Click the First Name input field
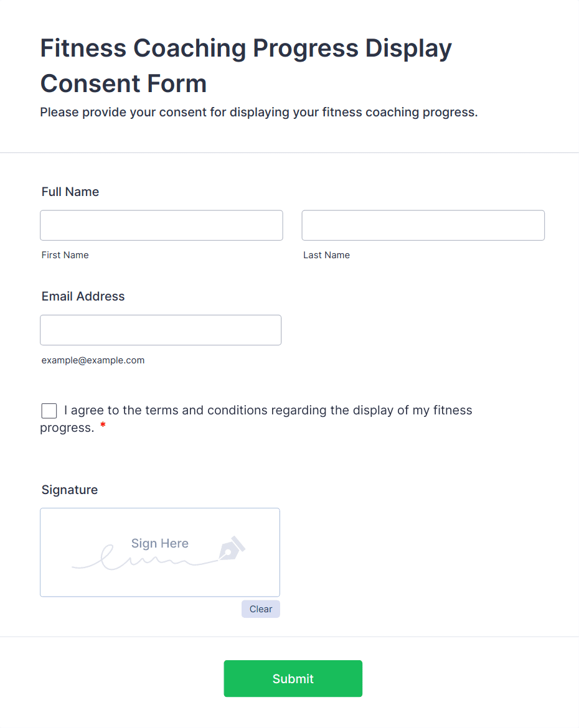This screenshot has width=579, height=728. 161,225
